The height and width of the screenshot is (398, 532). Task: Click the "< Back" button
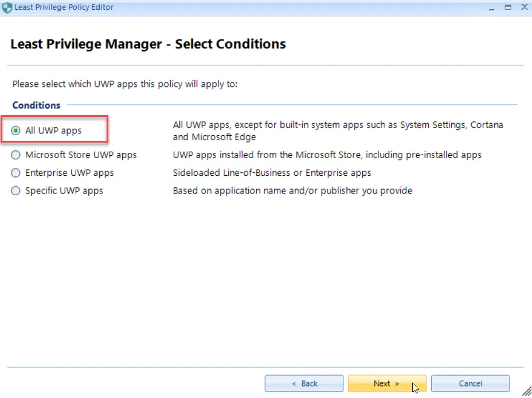click(304, 383)
